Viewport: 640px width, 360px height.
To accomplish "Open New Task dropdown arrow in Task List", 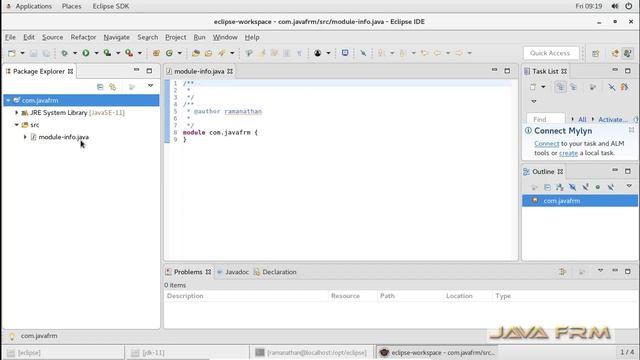I will [x=543, y=87].
